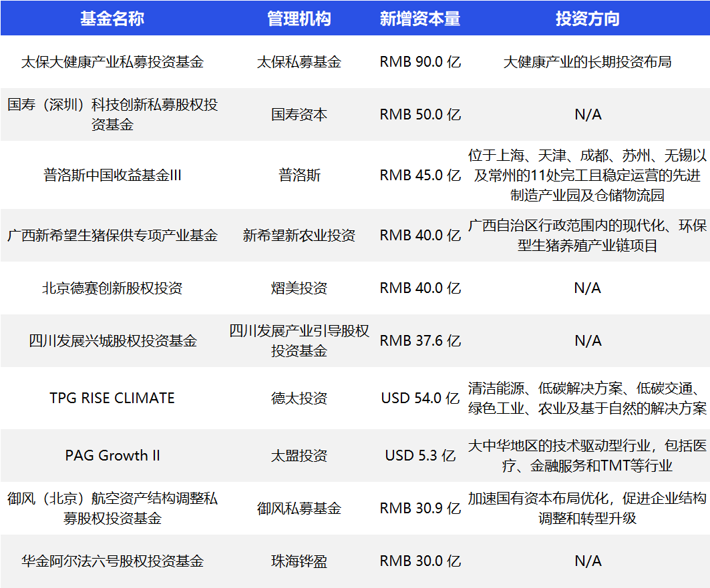Image resolution: width=710 pixels, height=588 pixels.
Task: Select fund name 太保大健康产业私募投资基金
Action: [x=112, y=62]
